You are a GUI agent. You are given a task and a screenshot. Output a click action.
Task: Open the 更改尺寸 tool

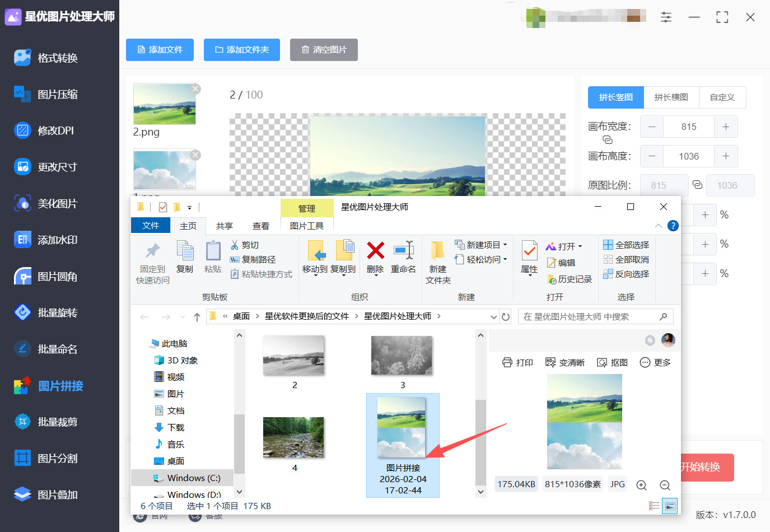(x=46, y=167)
